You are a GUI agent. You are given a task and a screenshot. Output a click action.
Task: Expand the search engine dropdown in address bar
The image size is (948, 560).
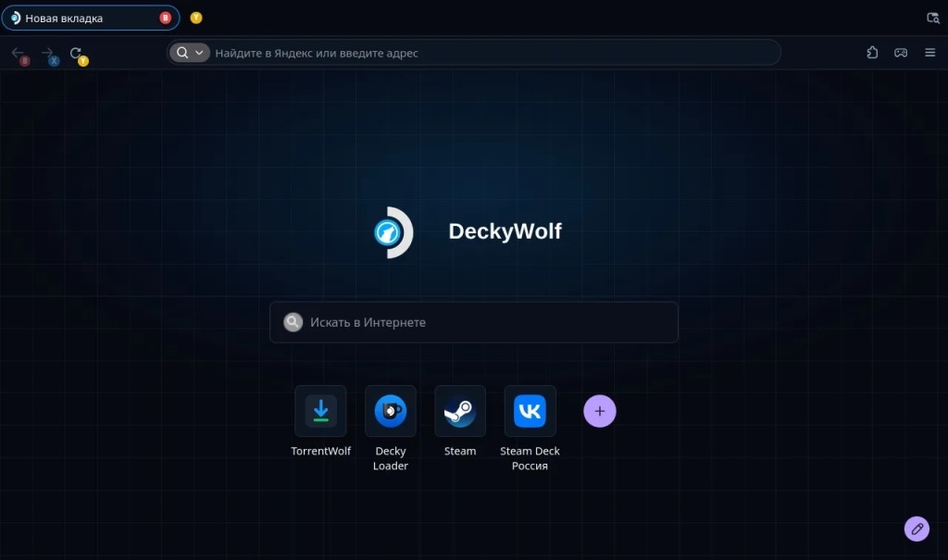tap(190, 53)
